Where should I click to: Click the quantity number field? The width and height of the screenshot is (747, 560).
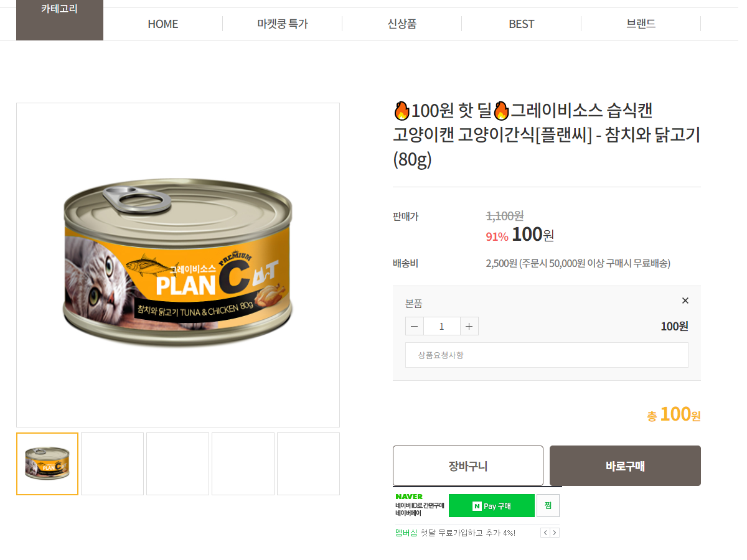tap(442, 326)
